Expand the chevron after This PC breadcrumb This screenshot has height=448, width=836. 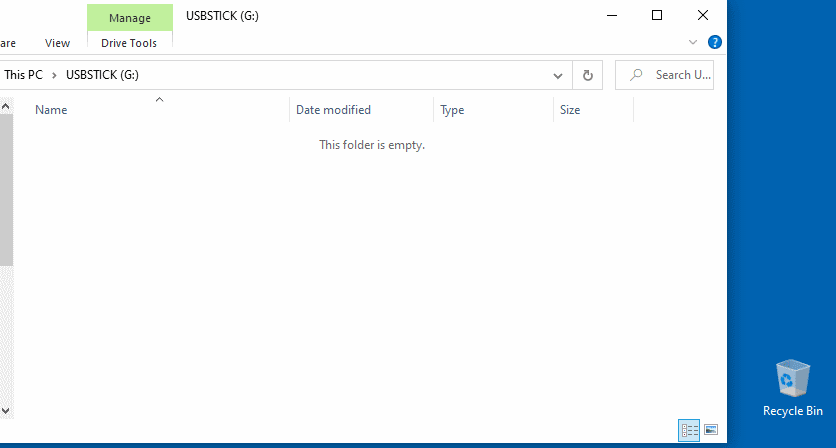pos(56,75)
